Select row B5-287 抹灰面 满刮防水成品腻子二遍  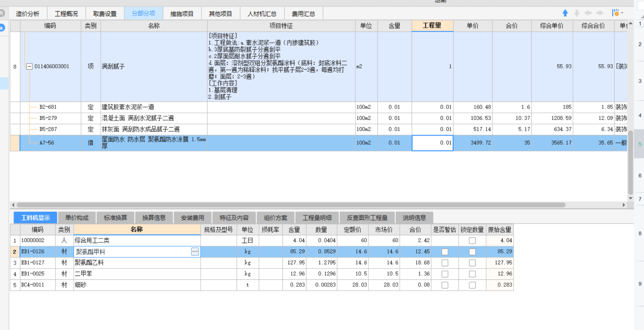click(318, 129)
